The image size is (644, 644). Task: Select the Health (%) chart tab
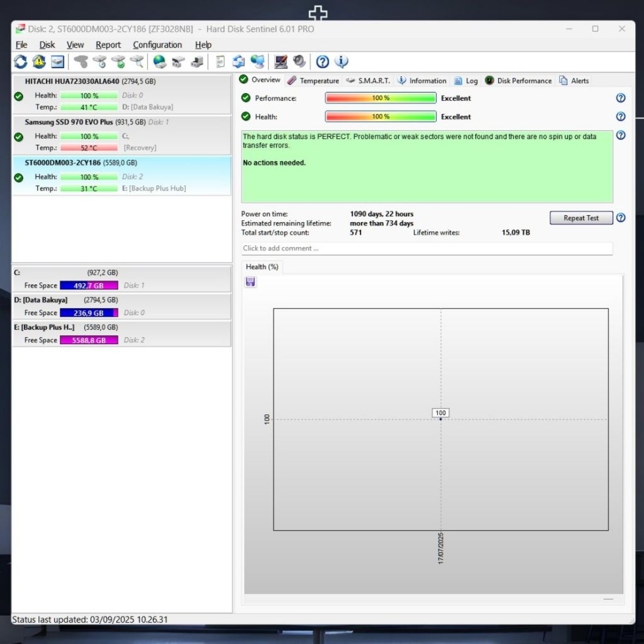click(x=262, y=267)
